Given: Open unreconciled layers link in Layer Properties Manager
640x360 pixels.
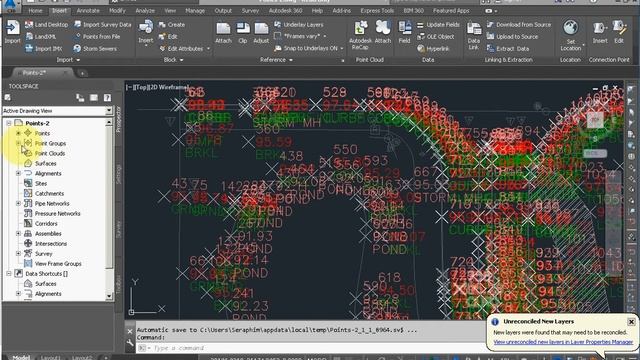Looking at the screenshot, I should point(563,342).
